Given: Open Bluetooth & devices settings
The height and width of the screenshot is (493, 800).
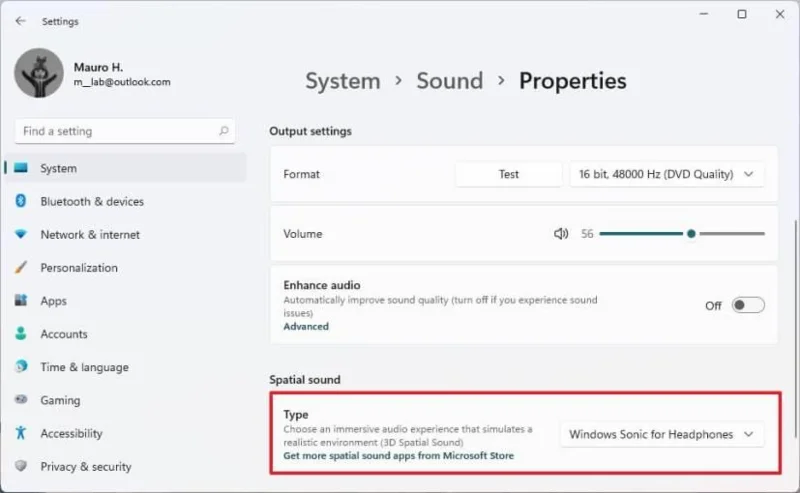Looking at the screenshot, I should coord(125,201).
